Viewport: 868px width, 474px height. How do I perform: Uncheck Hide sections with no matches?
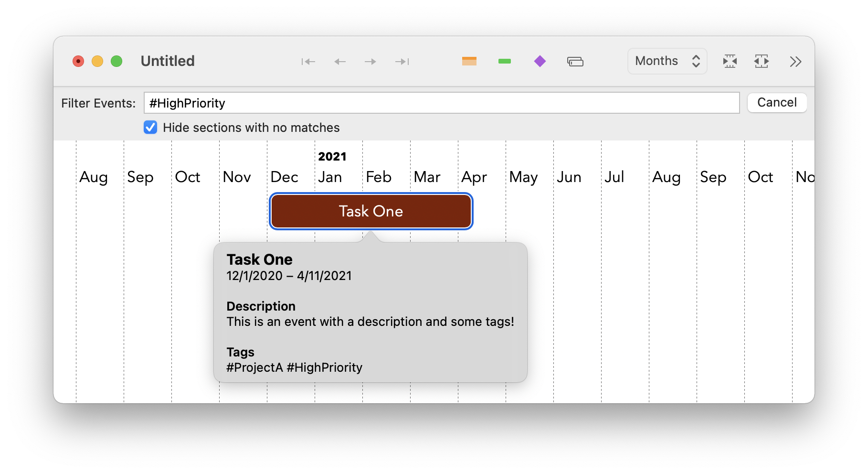(150, 128)
